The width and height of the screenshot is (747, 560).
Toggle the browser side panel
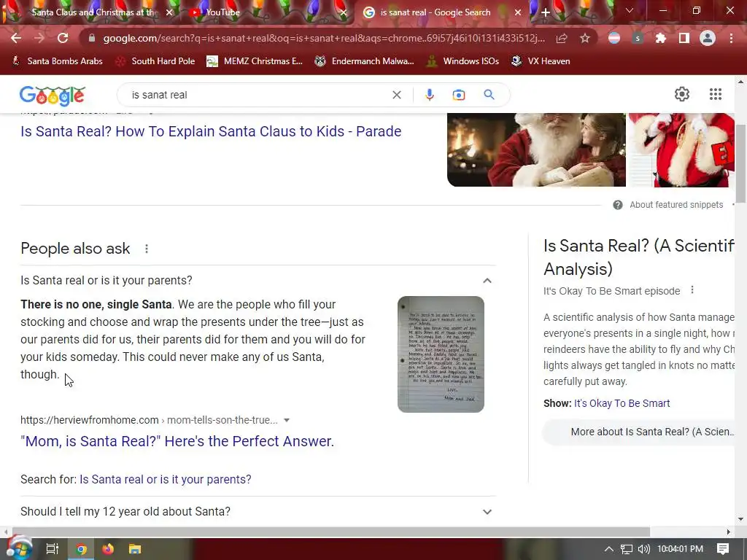pos(684,38)
